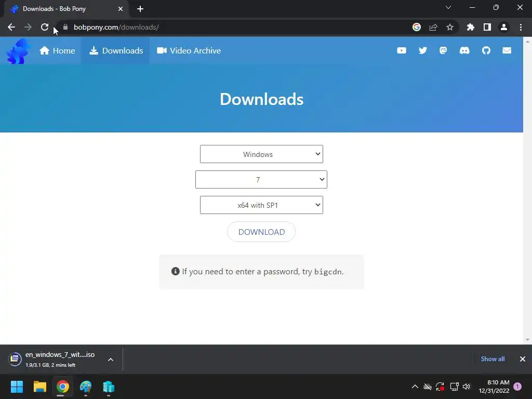Click the page vertical scrollbar down arrow
Screen dimensions: 532x399
[527, 340]
